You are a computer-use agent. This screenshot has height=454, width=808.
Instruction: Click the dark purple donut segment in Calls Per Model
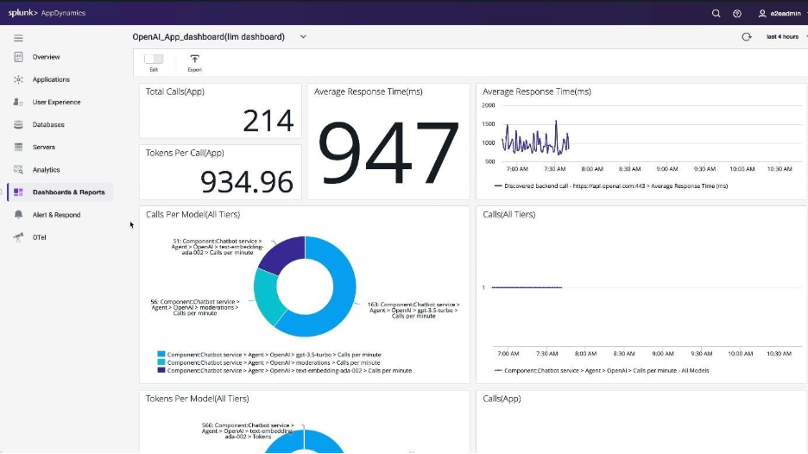coord(284,253)
